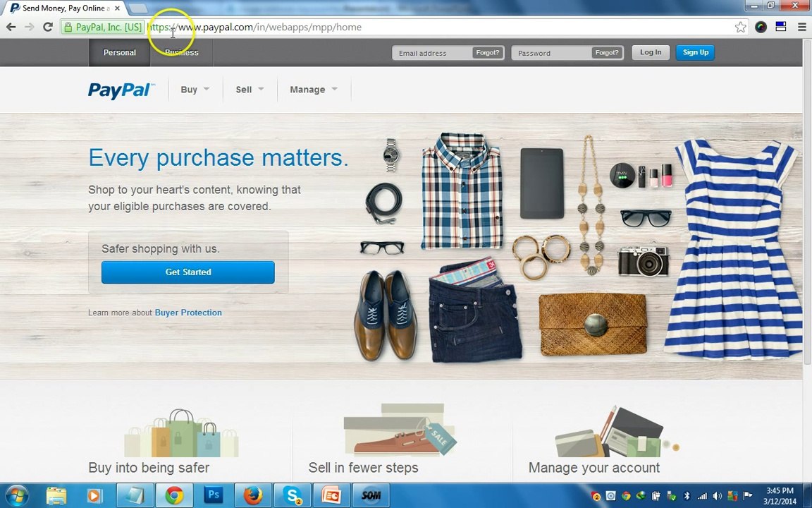Click the Log In button

[651, 52]
